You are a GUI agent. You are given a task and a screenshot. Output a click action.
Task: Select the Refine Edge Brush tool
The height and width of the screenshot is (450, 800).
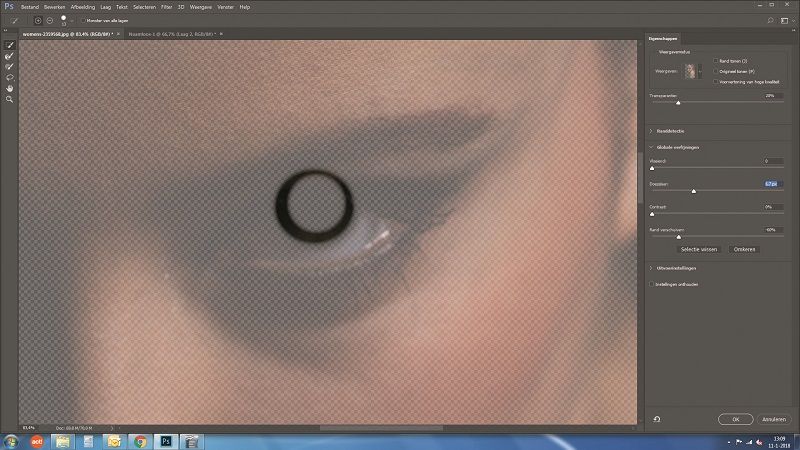[10, 56]
